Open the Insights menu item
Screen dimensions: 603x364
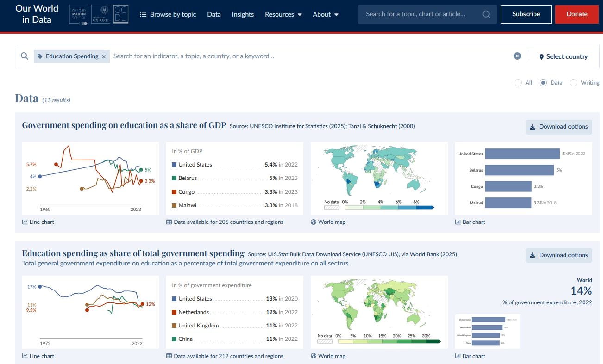click(243, 14)
